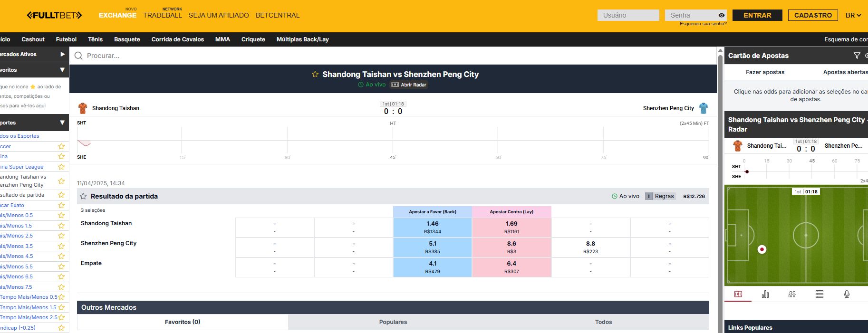Screen dimensions: 868x333
Task: Open the commentary microphone radar icon
Action: [847, 294]
